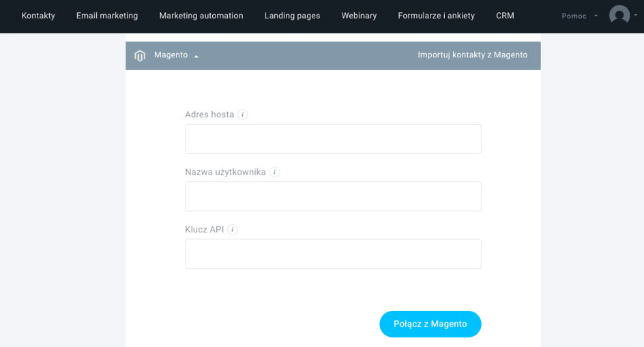The height and width of the screenshot is (347, 644).
Task: Show info icon next to Nazwa użytkownika
Action: 274,172
